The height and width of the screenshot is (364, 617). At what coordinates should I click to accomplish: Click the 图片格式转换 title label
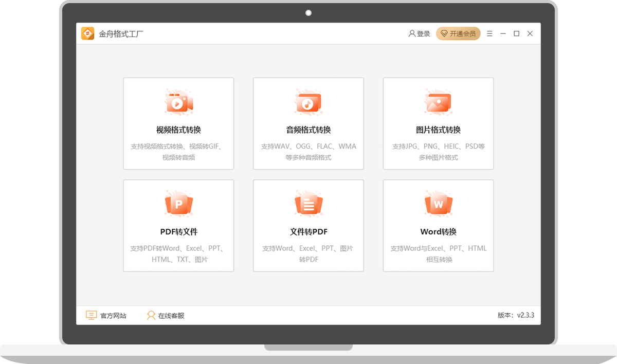point(438,130)
